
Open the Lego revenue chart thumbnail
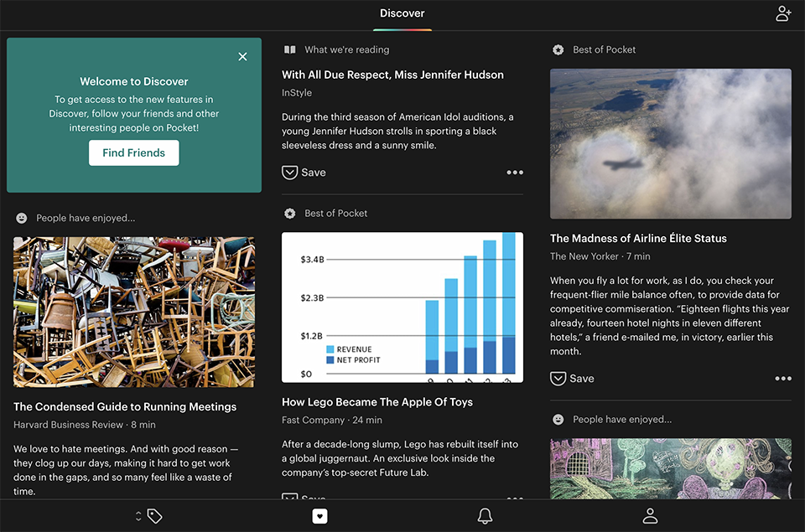(x=402, y=307)
